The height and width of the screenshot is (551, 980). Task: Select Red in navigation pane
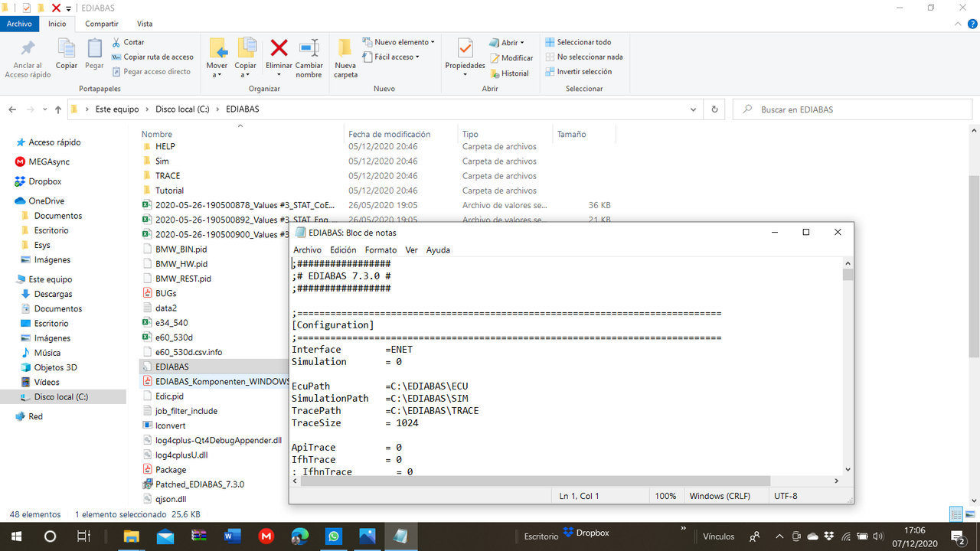pos(35,416)
